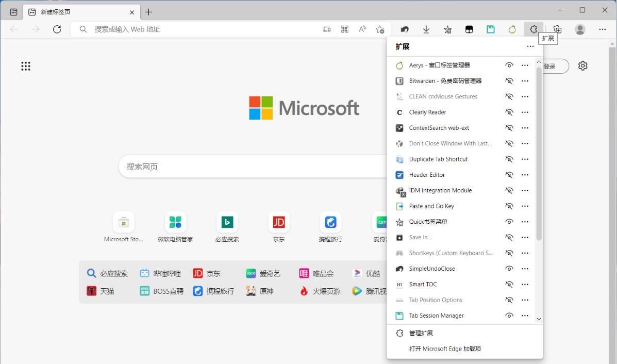Open the browser Settings and more menu

(x=603, y=29)
